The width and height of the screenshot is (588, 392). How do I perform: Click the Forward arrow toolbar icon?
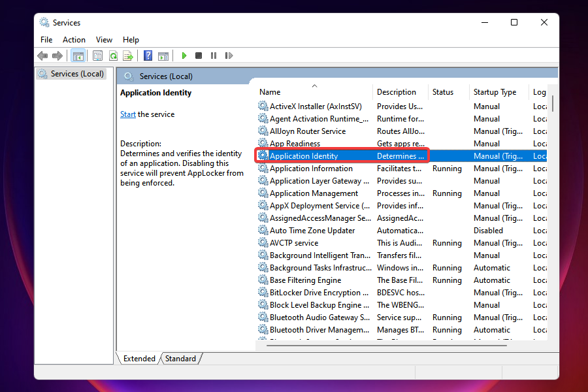click(x=57, y=56)
